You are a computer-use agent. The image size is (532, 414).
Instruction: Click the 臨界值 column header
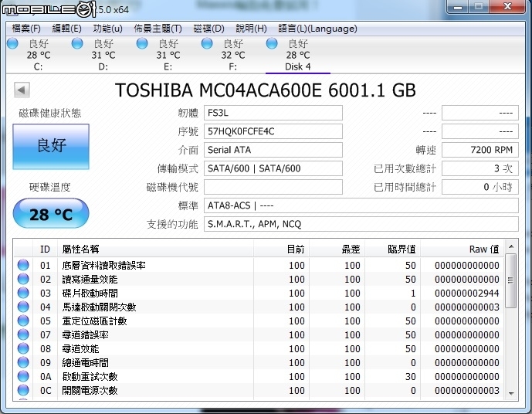point(392,249)
